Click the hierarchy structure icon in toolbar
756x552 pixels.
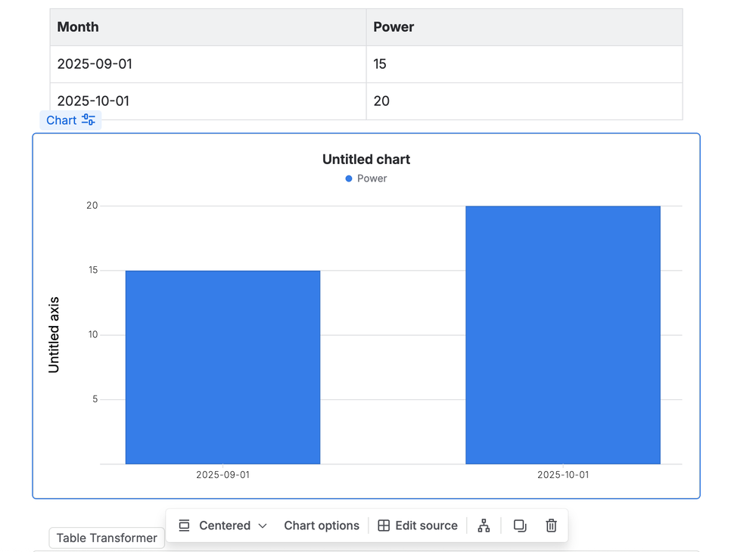tap(484, 526)
